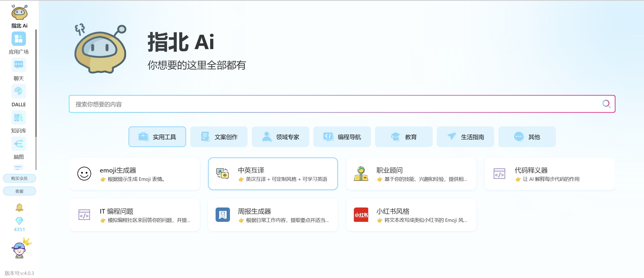Switch to the 文案创作 category tab

click(219, 137)
